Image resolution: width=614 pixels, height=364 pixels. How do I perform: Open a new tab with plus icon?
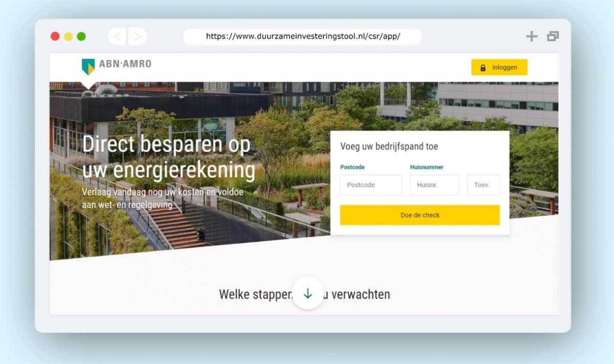point(532,36)
